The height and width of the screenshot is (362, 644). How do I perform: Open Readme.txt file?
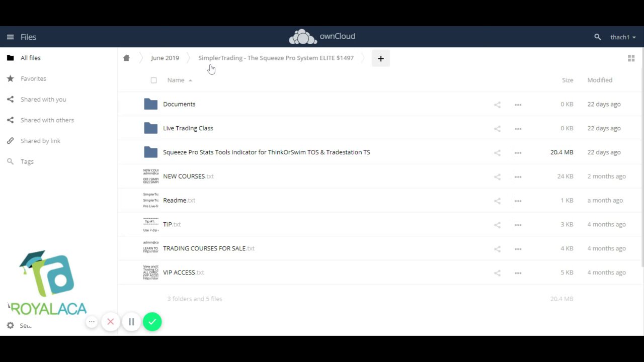tap(179, 200)
